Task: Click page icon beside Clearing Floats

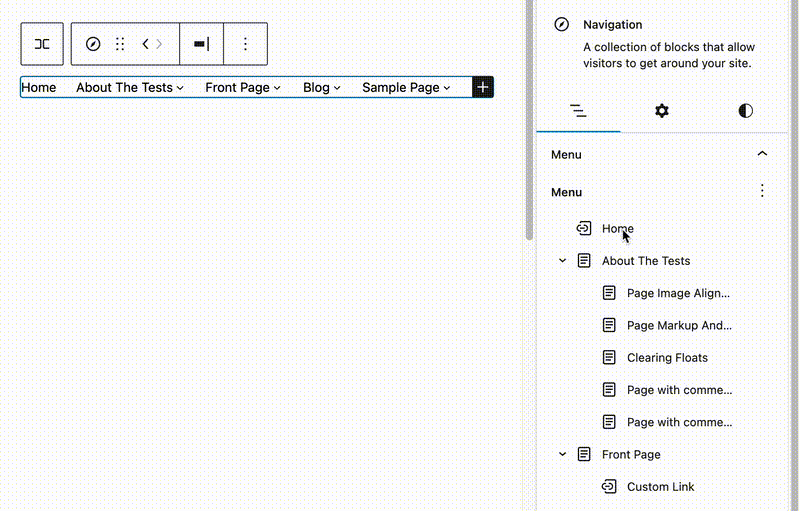Action: tap(609, 357)
